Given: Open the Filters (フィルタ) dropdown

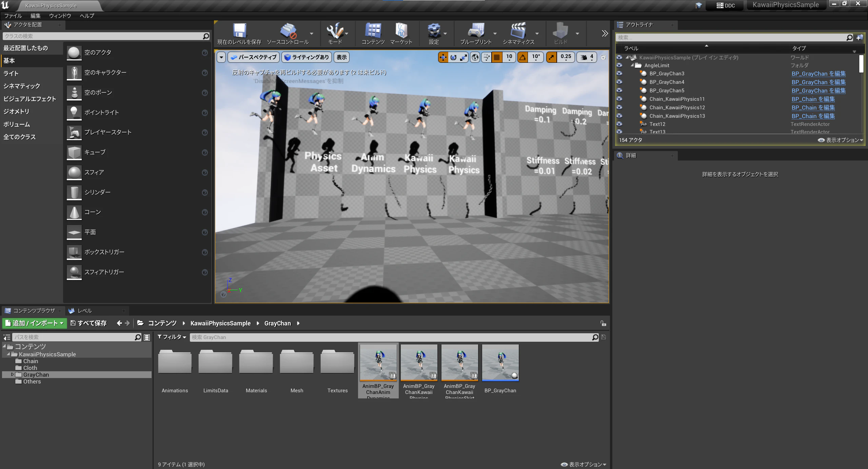Looking at the screenshot, I should point(172,337).
